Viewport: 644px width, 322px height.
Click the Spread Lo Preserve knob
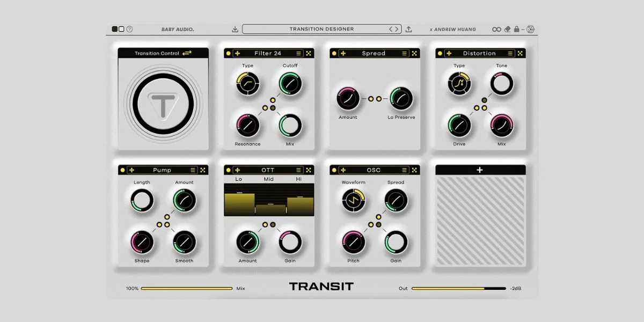point(401,99)
